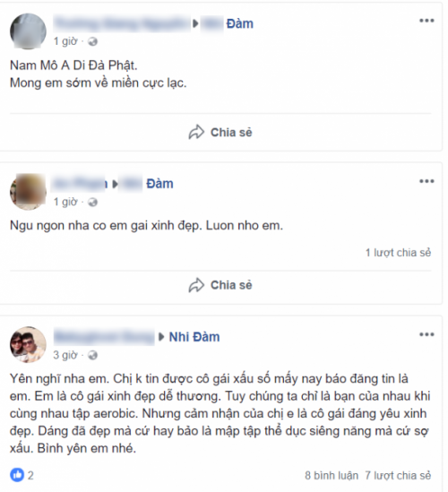Click blurred avatar on first post
Viewport: 448px width, 492px height.
29,31
